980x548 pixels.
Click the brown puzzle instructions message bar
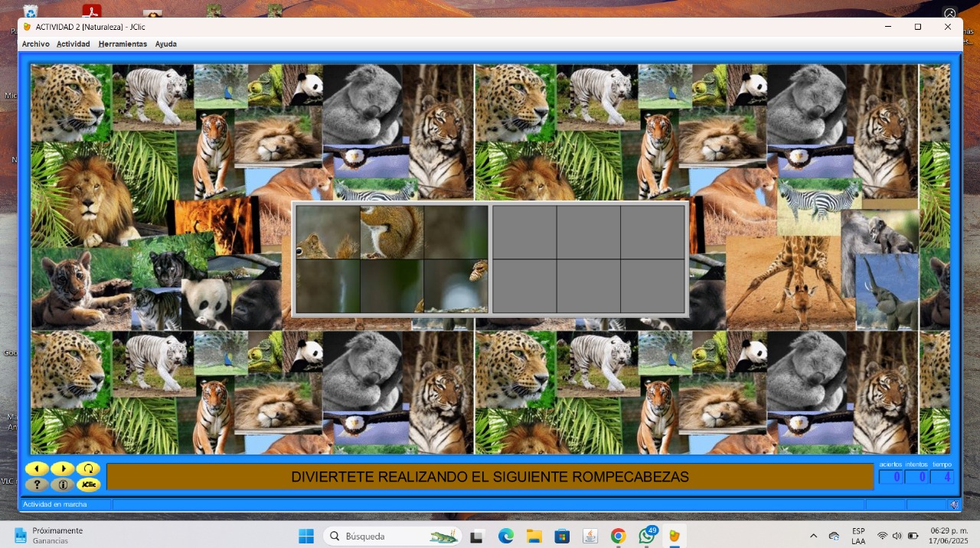(490, 477)
